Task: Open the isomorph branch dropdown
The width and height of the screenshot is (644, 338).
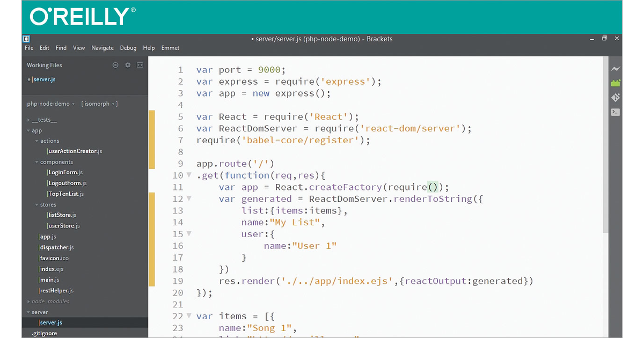Action: tap(99, 104)
